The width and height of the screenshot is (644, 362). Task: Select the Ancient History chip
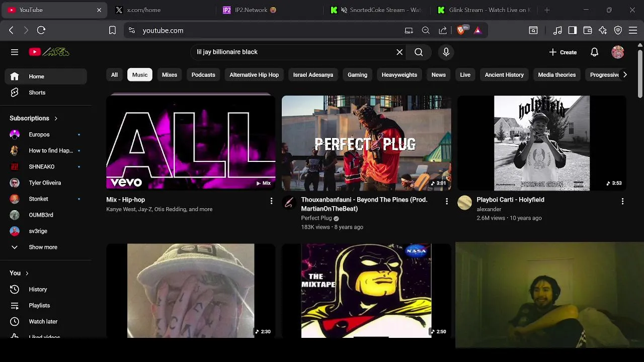click(504, 75)
